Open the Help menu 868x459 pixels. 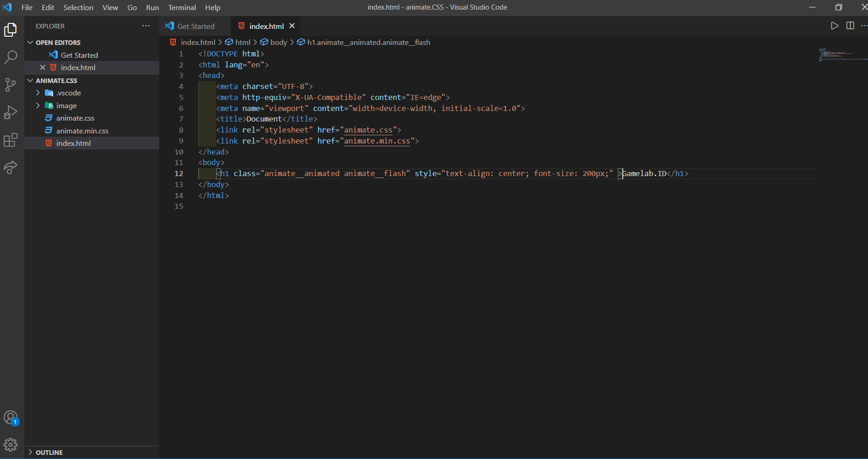click(x=213, y=7)
